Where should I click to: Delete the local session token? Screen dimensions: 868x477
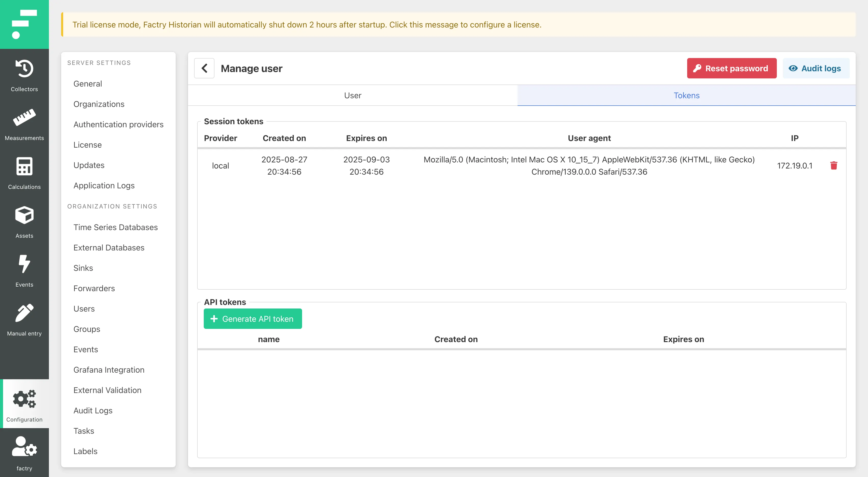tap(834, 165)
